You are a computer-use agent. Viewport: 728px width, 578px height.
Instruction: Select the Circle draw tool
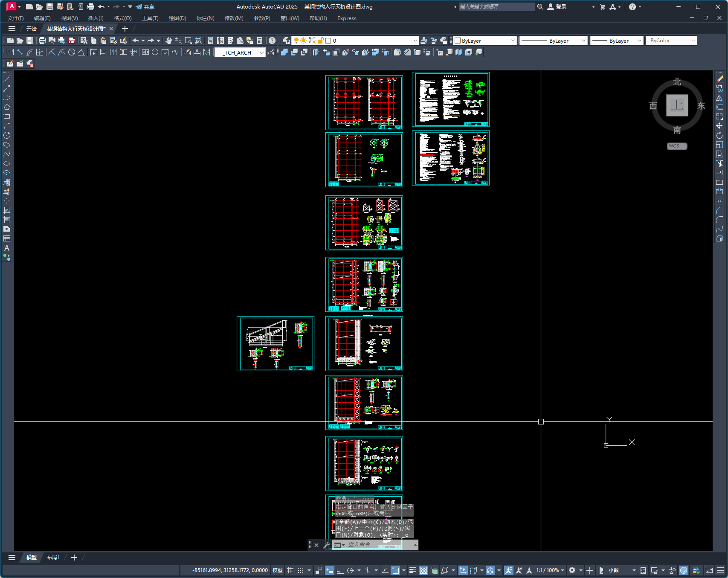tap(7, 135)
